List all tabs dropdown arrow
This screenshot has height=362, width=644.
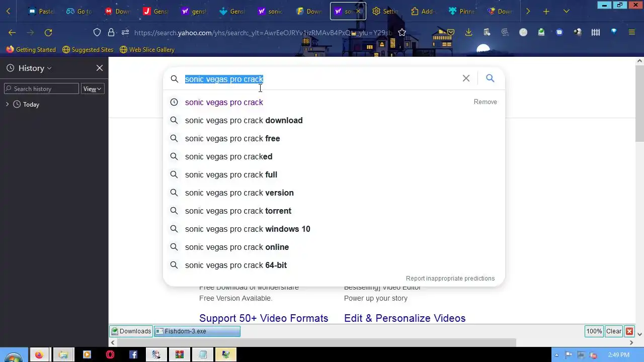[567, 11]
